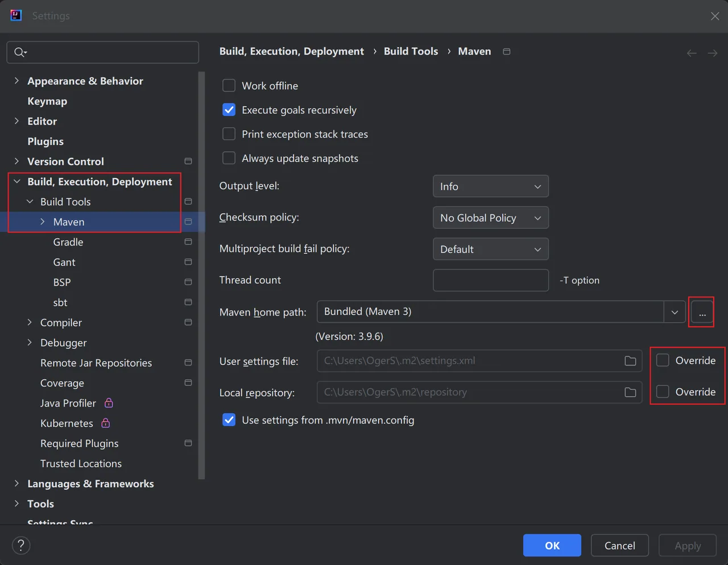Click the Thread count input field

[491, 280]
